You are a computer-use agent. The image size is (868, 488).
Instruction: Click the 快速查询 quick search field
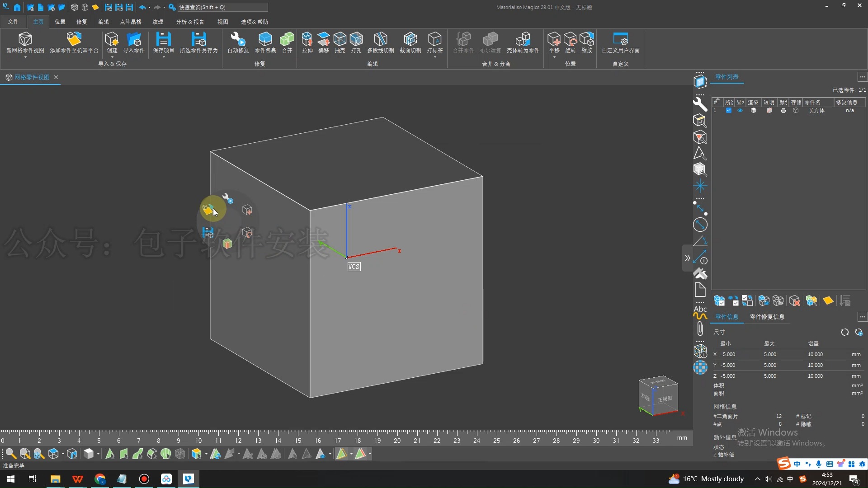point(222,7)
